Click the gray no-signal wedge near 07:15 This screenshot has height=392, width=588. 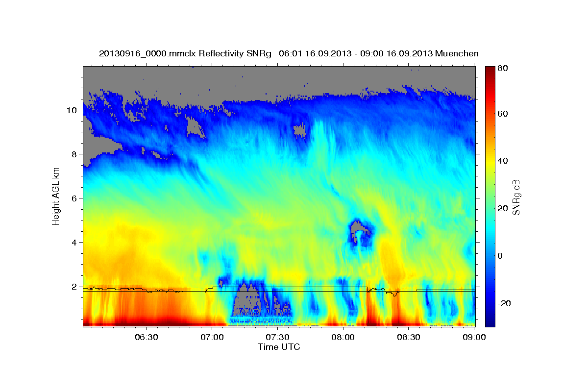(247, 300)
